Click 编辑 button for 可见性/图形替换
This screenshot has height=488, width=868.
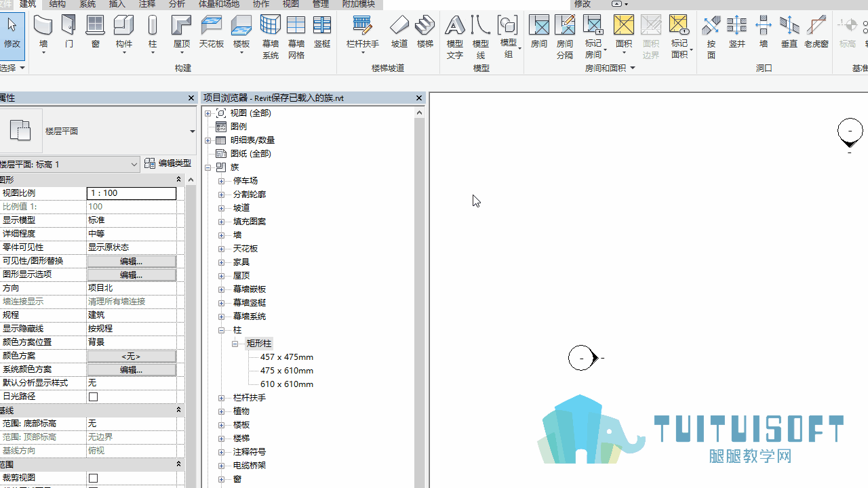[132, 261]
